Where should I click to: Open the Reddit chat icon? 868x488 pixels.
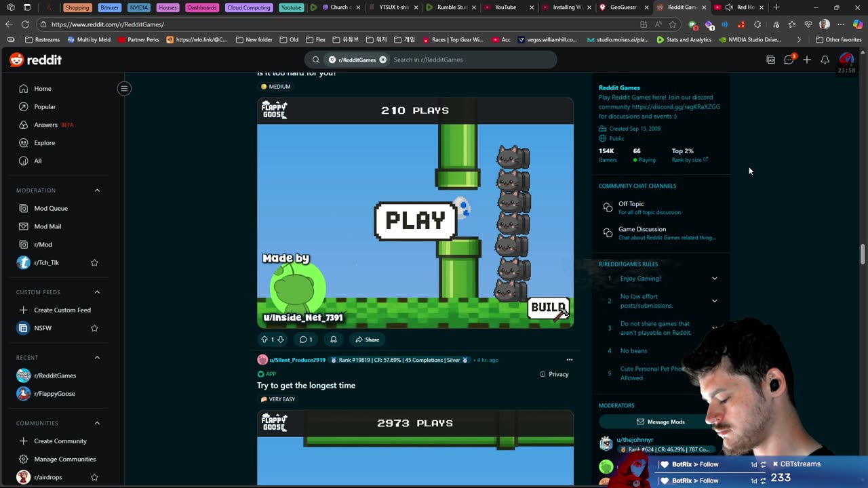[x=789, y=60]
